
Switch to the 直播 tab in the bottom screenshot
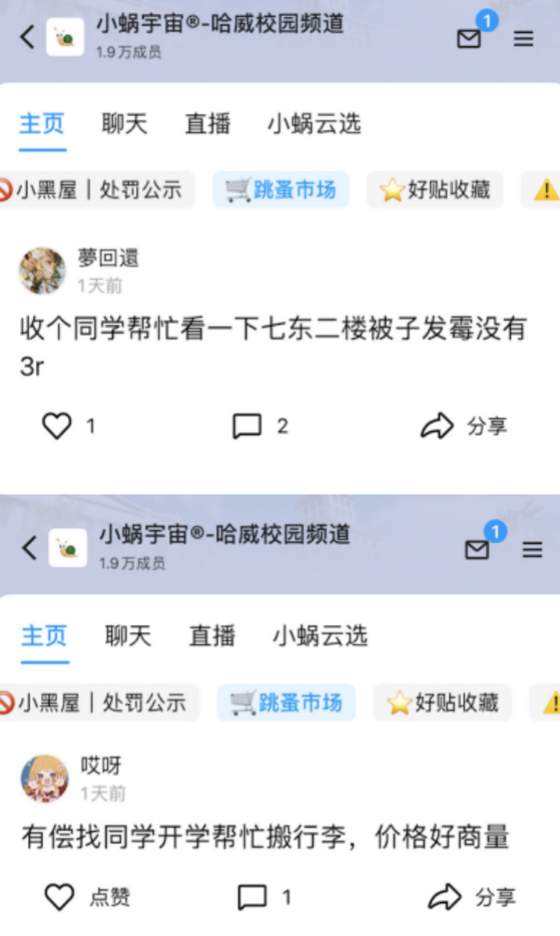212,636
